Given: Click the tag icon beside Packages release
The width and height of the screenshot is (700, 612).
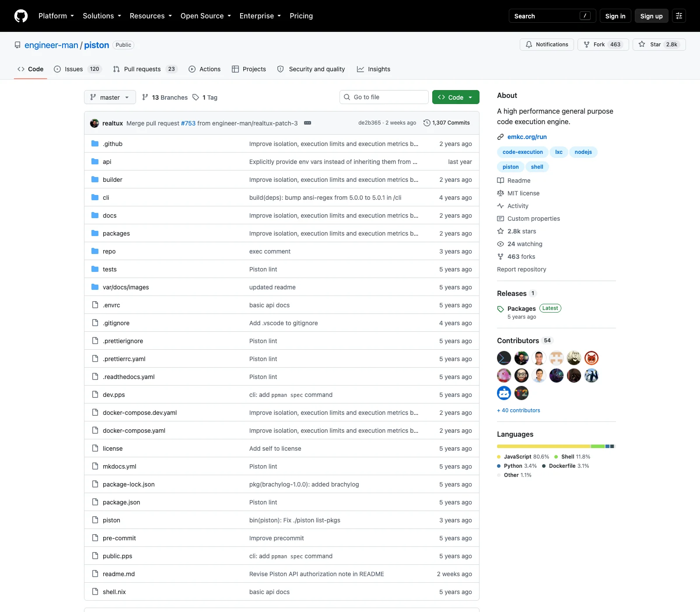Looking at the screenshot, I should (x=500, y=309).
